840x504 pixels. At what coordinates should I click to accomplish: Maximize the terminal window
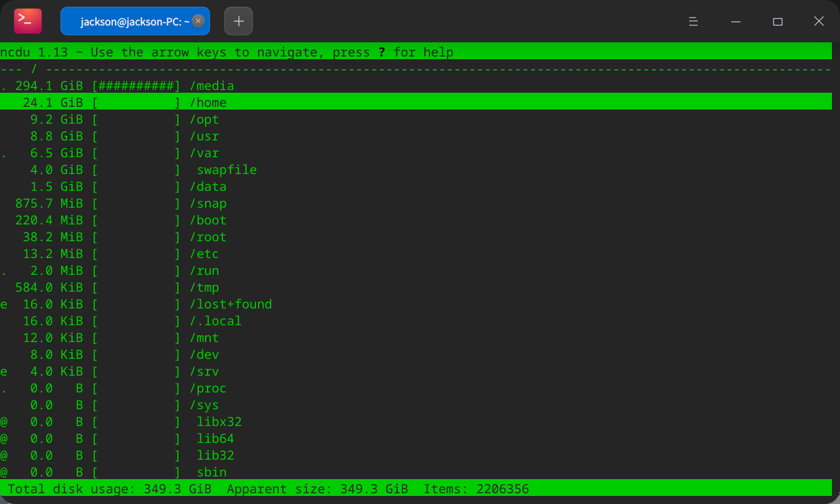778,22
